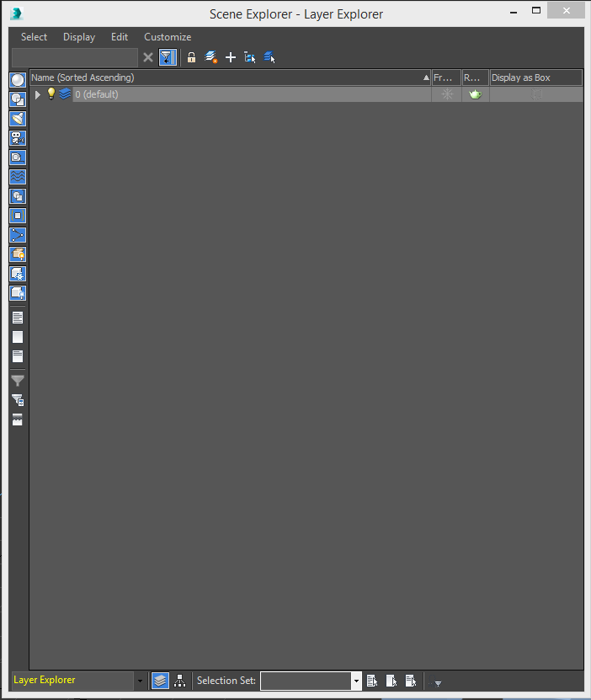591x700 pixels.
Task: Toggle the Display Object XRefs filter
Action: (x=18, y=216)
